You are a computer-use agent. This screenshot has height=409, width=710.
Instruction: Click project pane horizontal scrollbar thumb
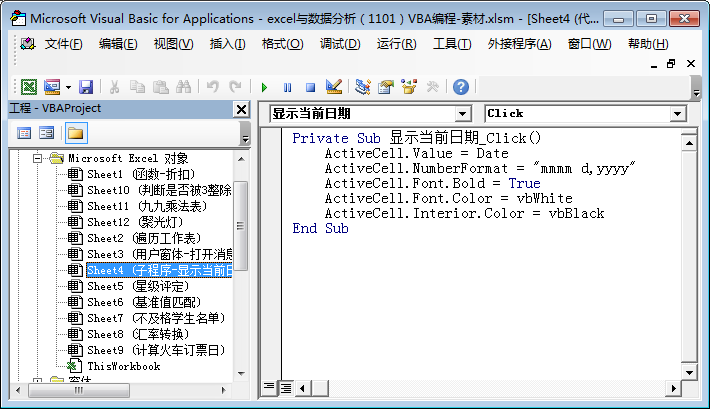pos(79,390)
